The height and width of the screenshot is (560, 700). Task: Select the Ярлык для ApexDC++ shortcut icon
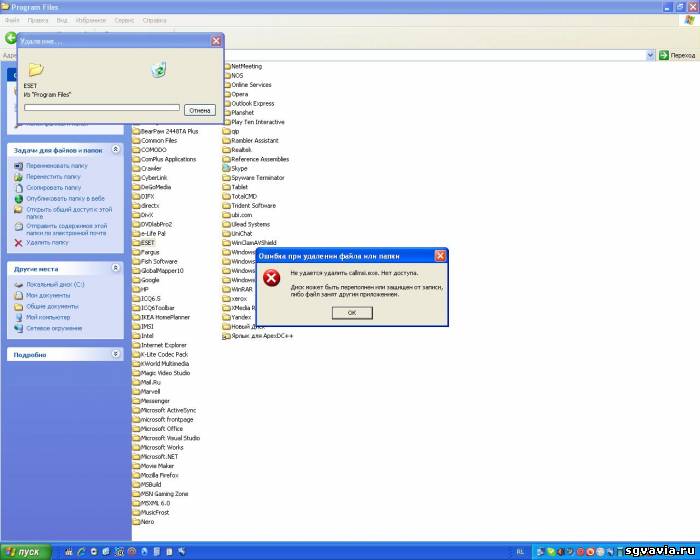click(x=226, y=336)
